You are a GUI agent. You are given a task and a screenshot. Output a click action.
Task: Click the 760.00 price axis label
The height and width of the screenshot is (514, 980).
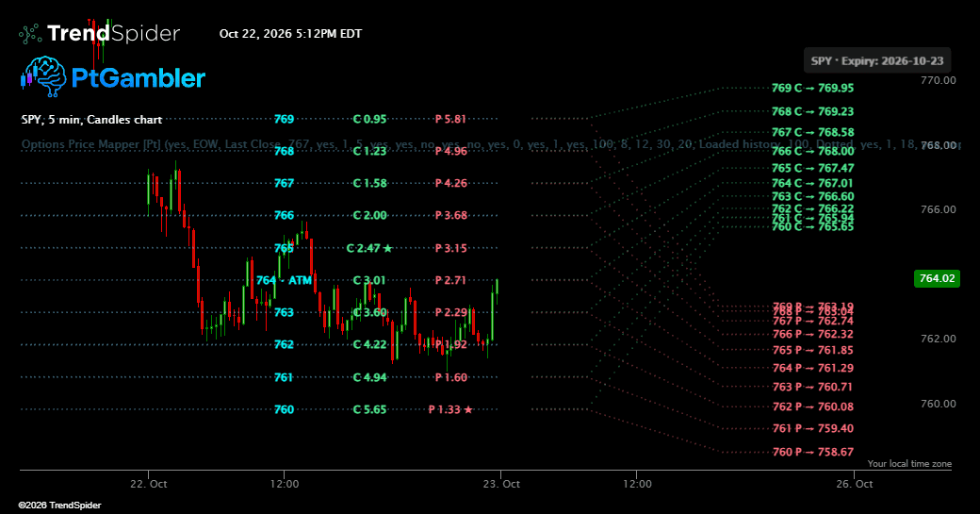coord(939,404)
